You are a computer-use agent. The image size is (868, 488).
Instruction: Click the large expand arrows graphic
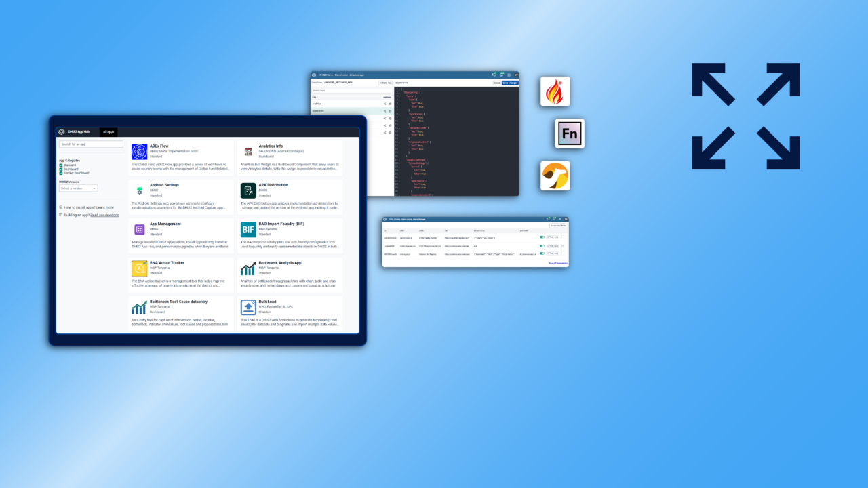point(746,116)
